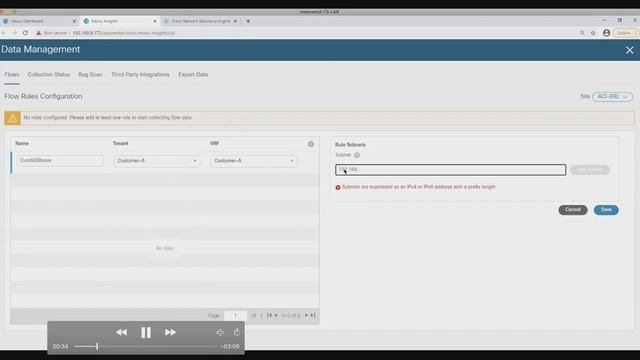Open the Tenant Customer-A dropdown
Image resolution: width=640 pixels, height=360 pixels.
157,161
